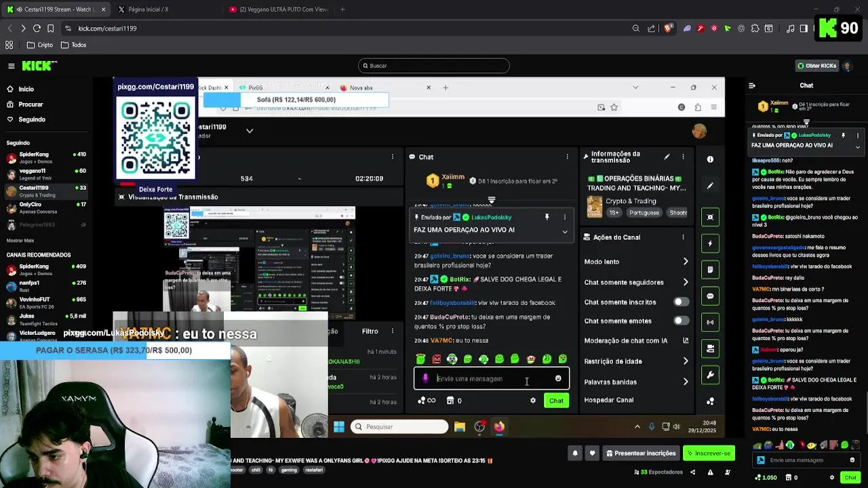Viewport: 868px width, 488px height.
Task: Click the KICK logo in the header
Action: click(x=39, y=66)
